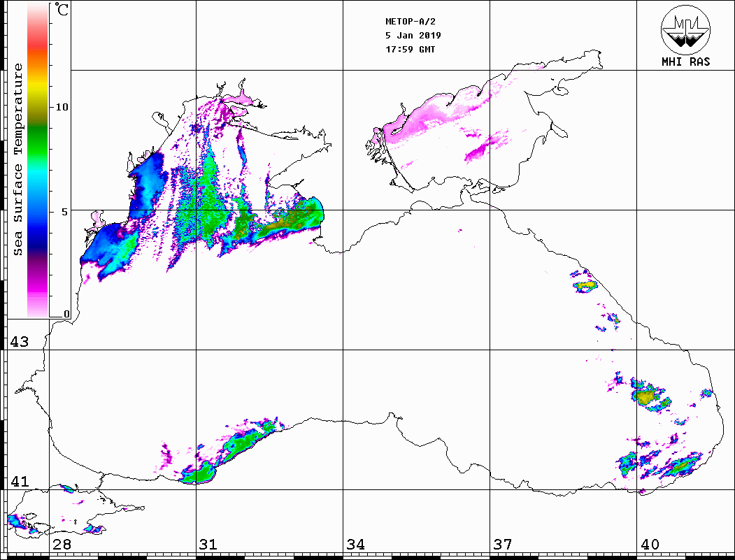Image resolution: width=735 pixels, height=560 pixels.
Task: Click the °C unit label
Action: pyautogui.click(x=62, y=10)
